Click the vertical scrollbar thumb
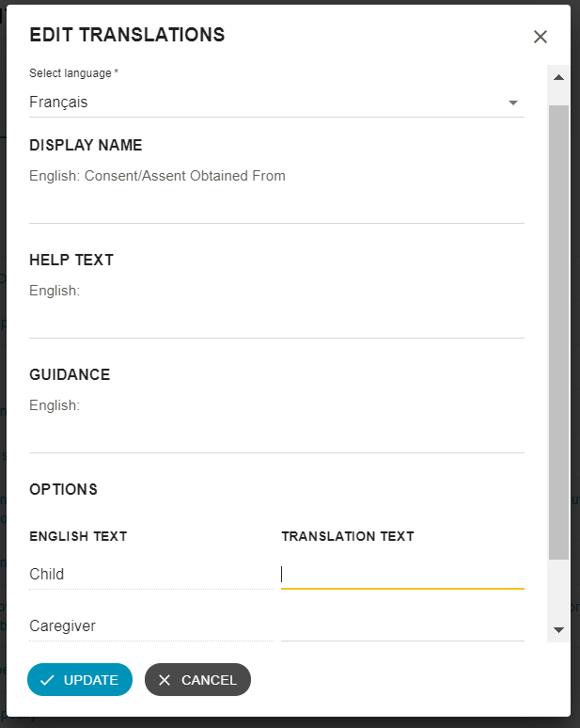This screenshot has height=728, width=580. pos(558,332)
